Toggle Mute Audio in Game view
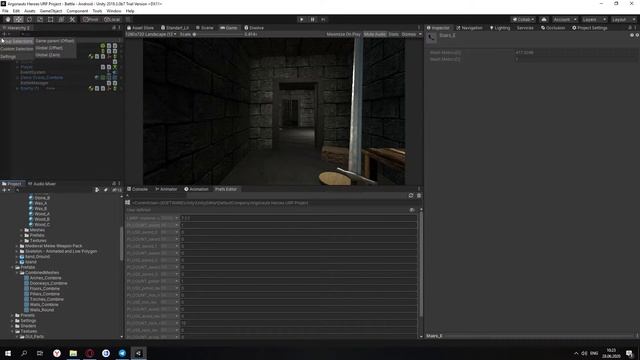Viewport: 640px width, 360px height. [375, 34]
